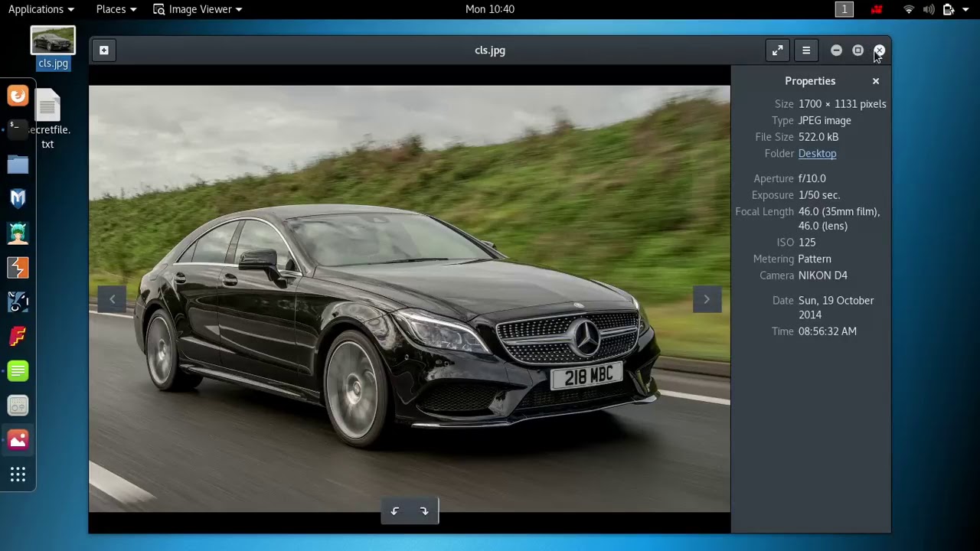
Task: Select the secretfile.txt desktop file
Action: (47, 120)
